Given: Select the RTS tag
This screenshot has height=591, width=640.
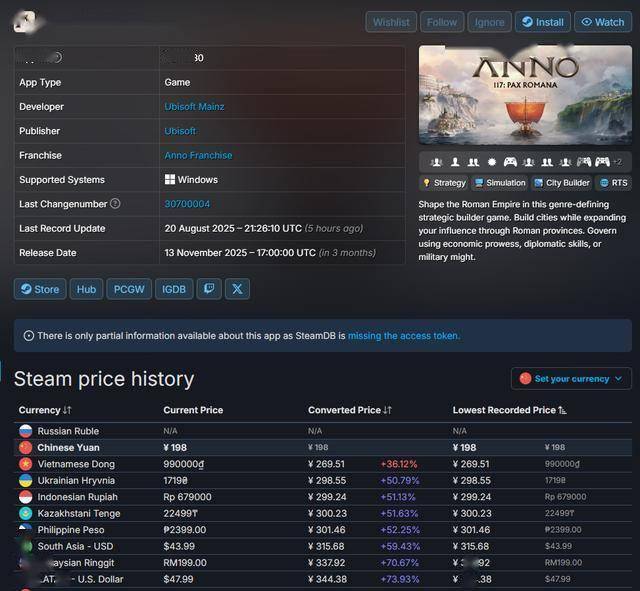Looking at the screenshot, I should point(613,183).
